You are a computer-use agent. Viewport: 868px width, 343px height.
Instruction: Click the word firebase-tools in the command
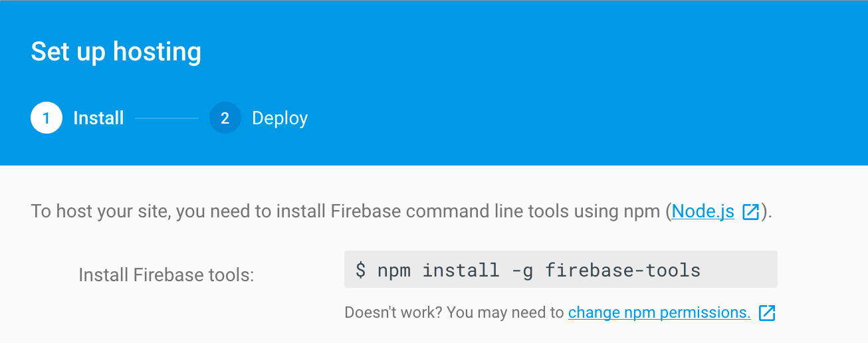click(x=623, y=270)
